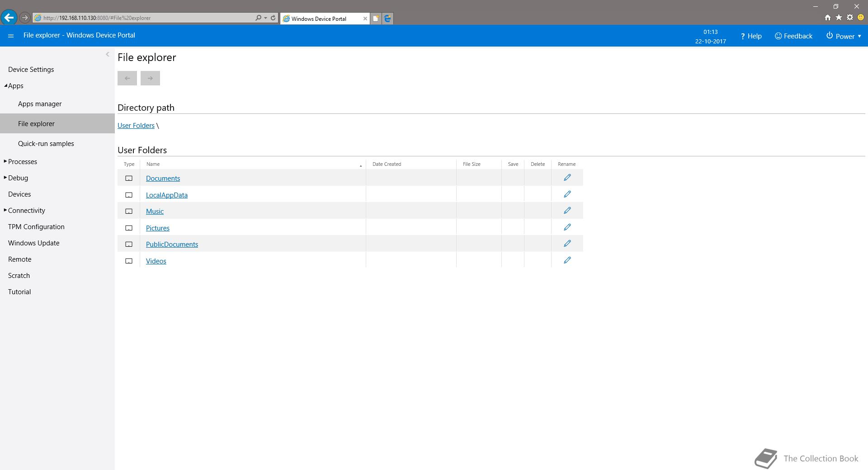Rename the PublicDocuments folder with pencil icon
This screenshot has height=470, width=868.
(567, 244)
